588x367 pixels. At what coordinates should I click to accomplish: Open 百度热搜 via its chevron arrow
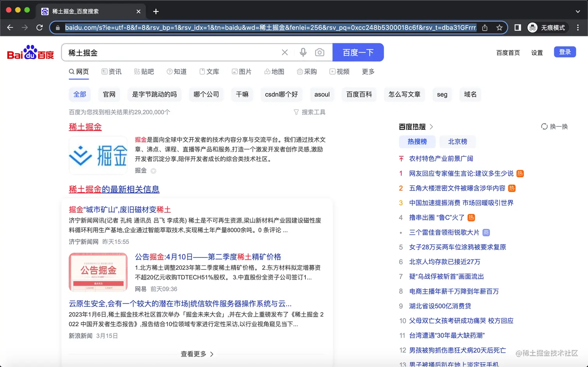pos(431,127)
